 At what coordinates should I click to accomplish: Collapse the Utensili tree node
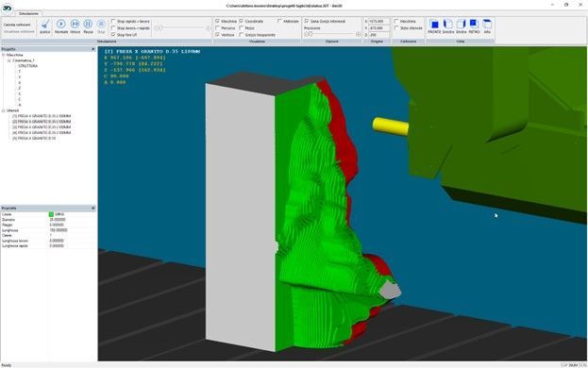[4, 110]
